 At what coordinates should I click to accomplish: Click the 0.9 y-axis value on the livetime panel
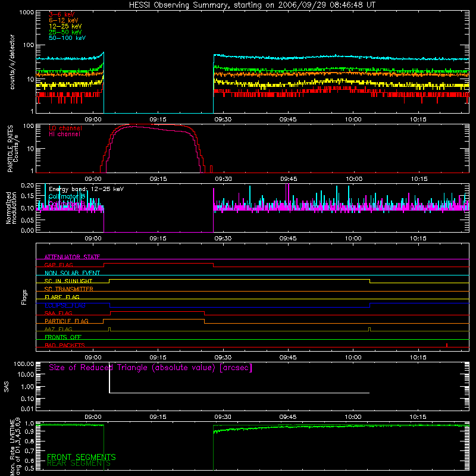[x=30, y=432]
